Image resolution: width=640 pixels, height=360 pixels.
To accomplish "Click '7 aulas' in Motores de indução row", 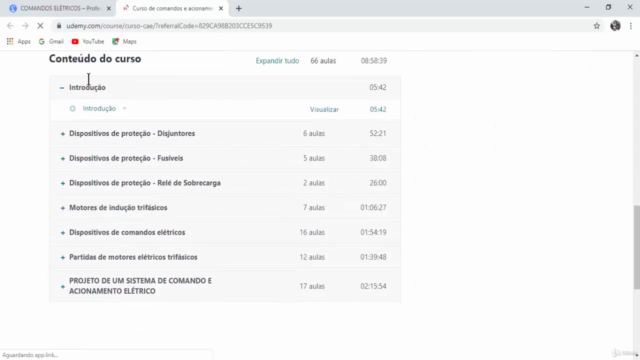I will click(x=313, y=208).
